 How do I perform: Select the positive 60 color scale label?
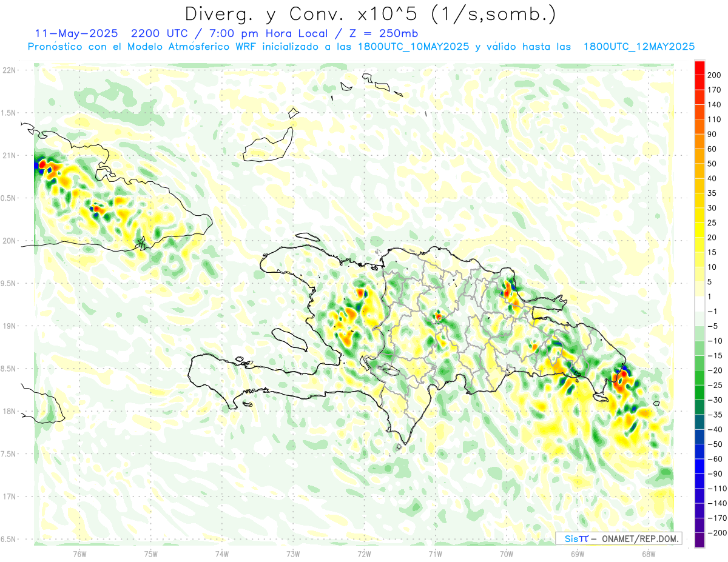click(x=712, y=149)
